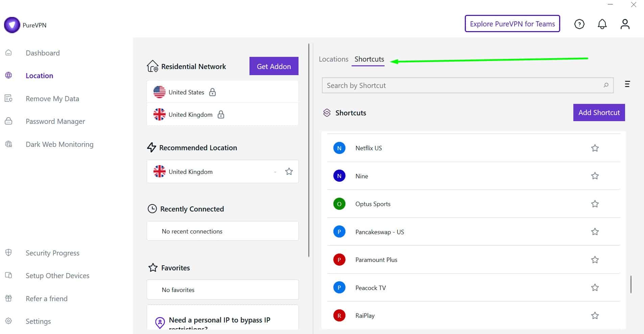Click the Add Shortcut button
Screen dimensions: 644x334
coord(599,112)
